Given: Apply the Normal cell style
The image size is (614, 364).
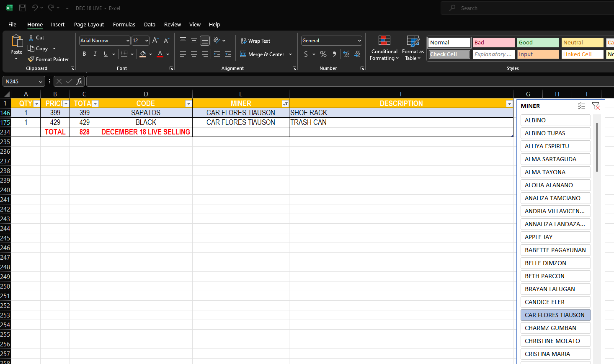Looking at the screenshot, I should point(449,43).
